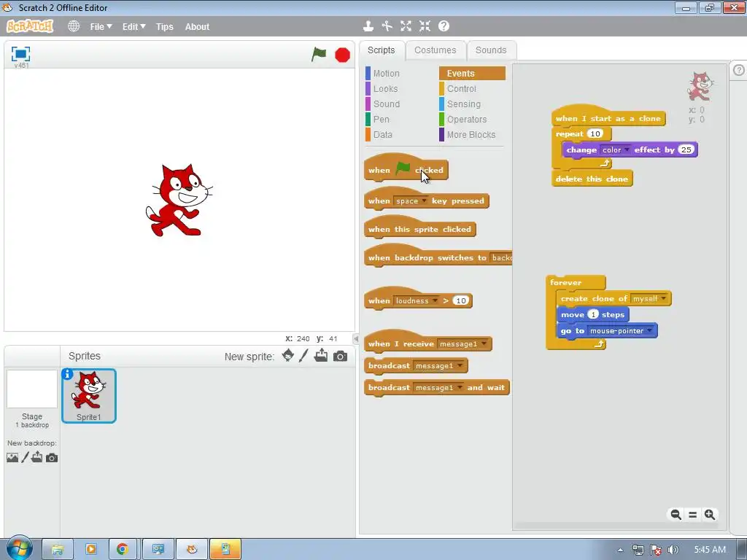The height and width of the screenshot is (560, 747).
Task: Open the language globe menu
Action: 74,26
